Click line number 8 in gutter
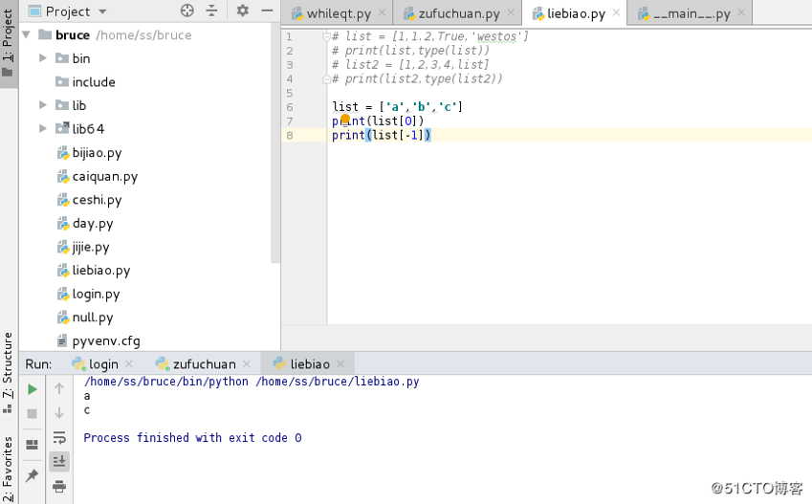Screen dimensions: 812x504 [x=290, y=136]
